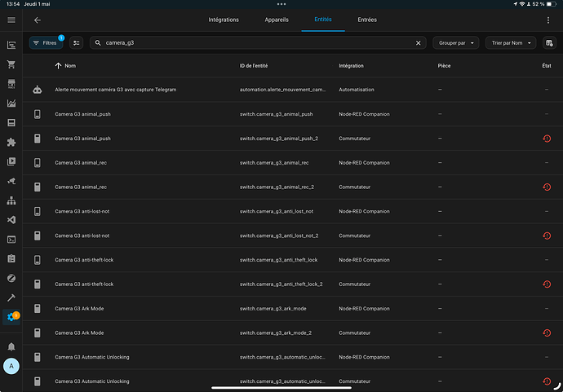Sort by ID de l'entité column header
Screen dimensions: 563x392
(x=254, y=66)
